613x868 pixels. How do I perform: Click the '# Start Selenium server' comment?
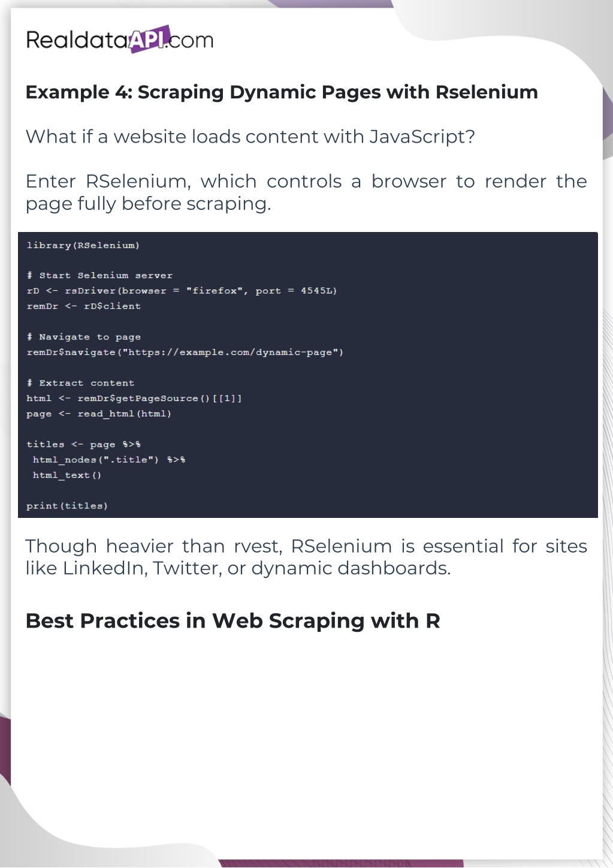tap(99, 276)
